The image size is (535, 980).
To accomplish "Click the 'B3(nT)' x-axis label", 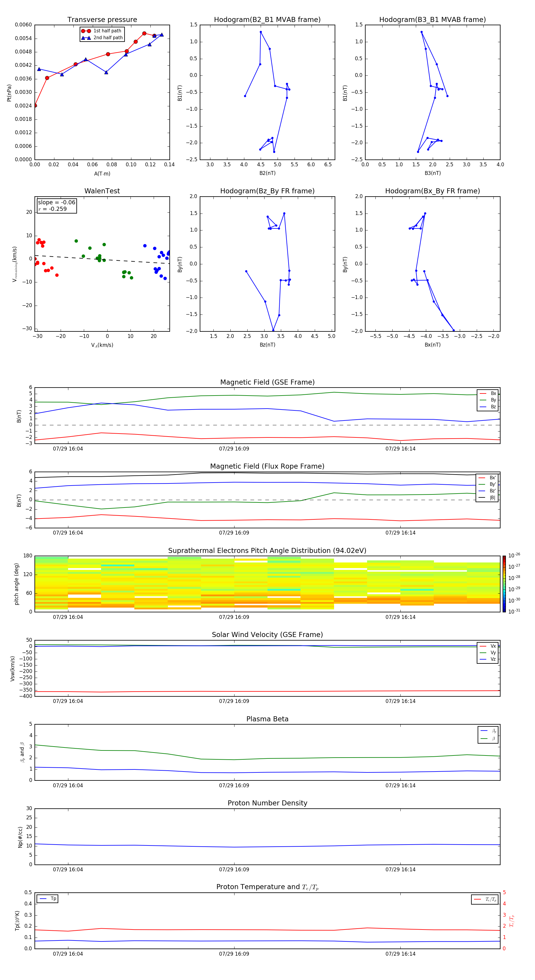I will 432,173.
